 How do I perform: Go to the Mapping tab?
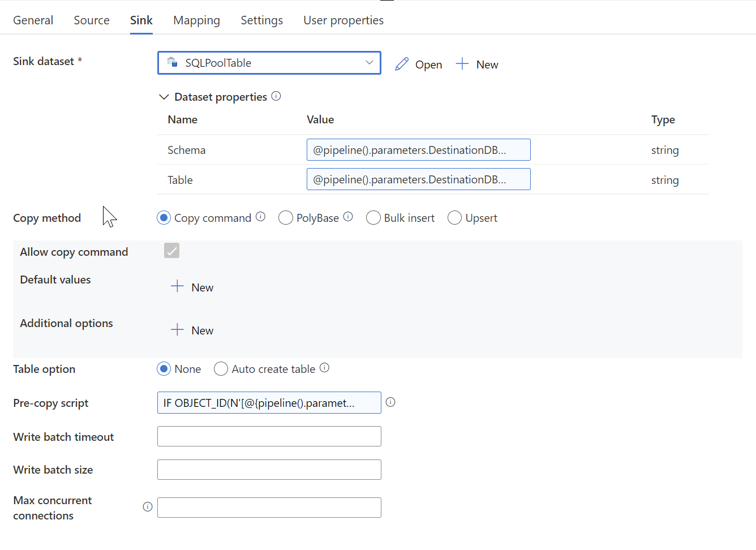pos(196,20)
